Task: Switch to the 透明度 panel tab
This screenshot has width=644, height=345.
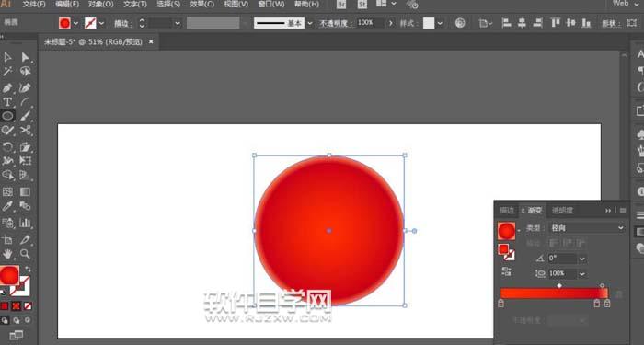Action: click(562, 211)
